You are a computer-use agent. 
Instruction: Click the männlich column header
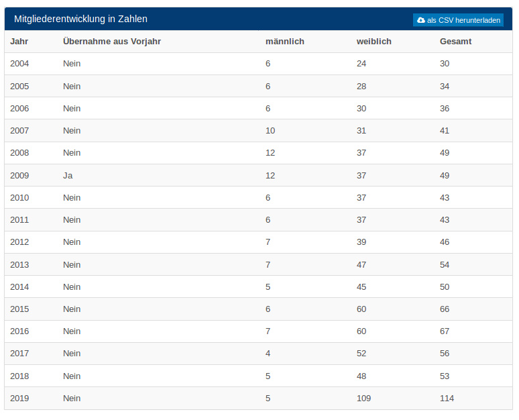coord(285,42)
